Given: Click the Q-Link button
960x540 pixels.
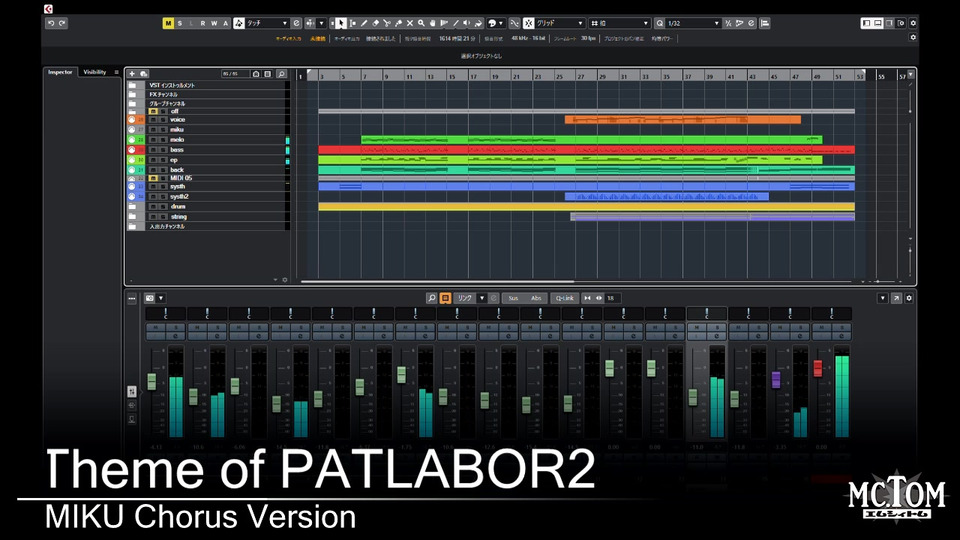Looking at the screenshot, I should point(564,298).
